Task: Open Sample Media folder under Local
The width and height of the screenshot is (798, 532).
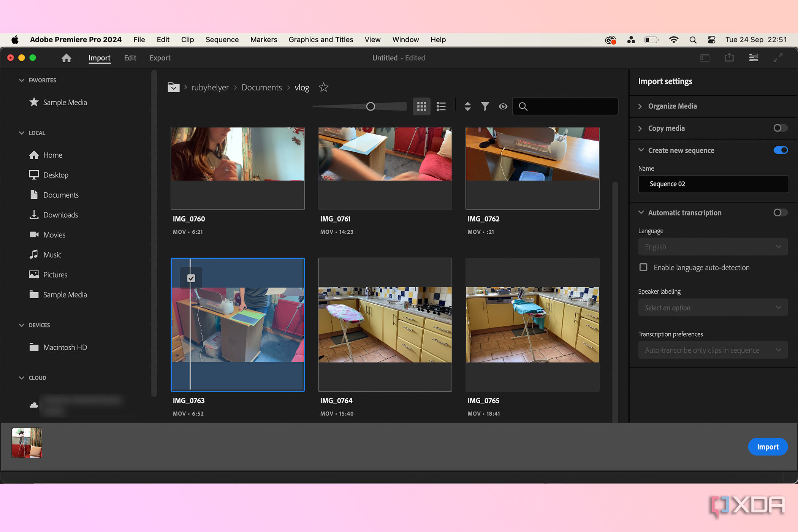Action: coord(58,294)
